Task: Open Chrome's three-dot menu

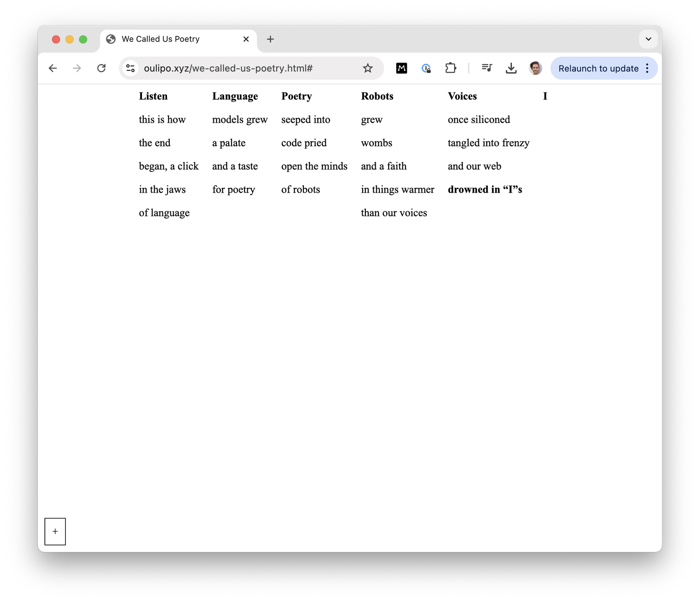Action: 647,68
